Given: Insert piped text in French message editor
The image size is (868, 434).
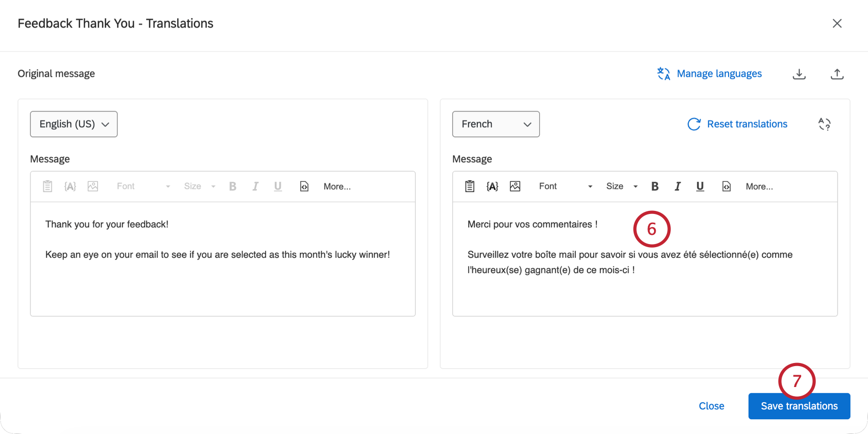Looking at the screenshot, I should coord(492,186).
